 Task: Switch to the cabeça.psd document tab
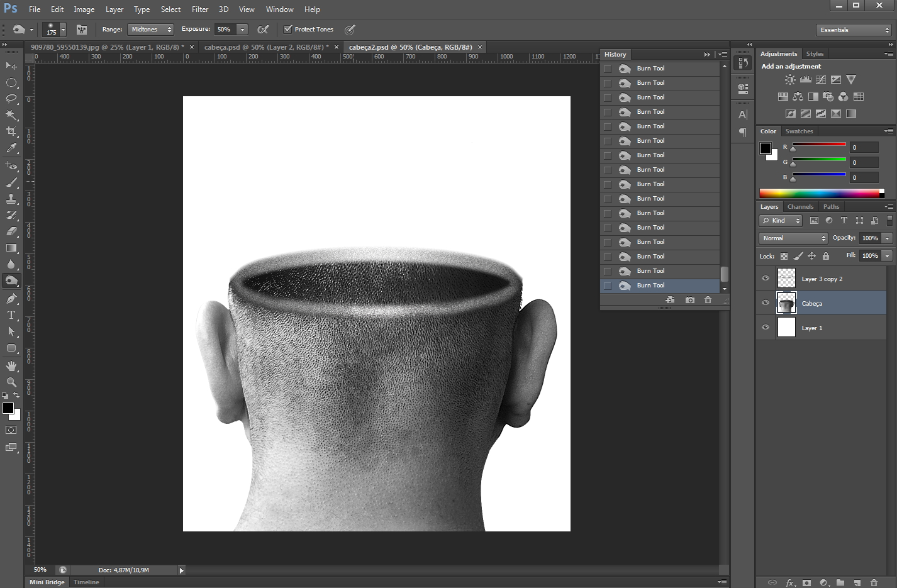pyautogui.click(x=265, y=47)
